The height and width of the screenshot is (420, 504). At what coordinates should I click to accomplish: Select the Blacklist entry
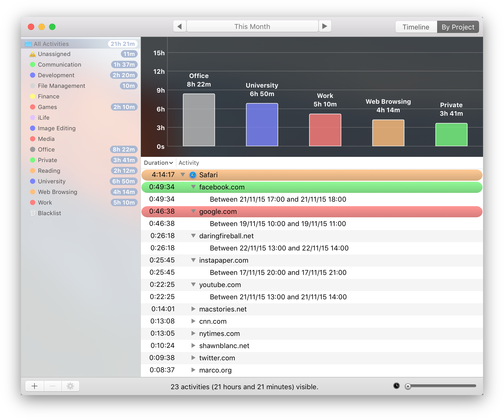tap(81, 213)
